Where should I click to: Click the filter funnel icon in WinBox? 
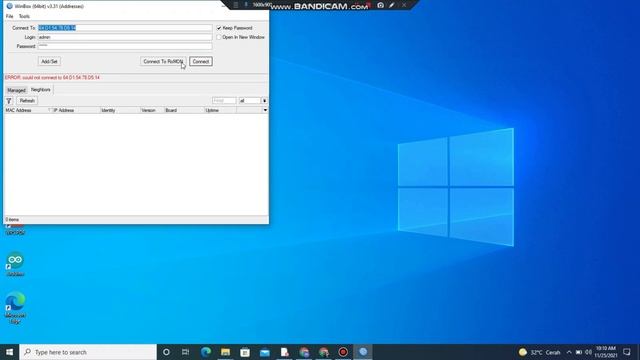coord(9,101)
